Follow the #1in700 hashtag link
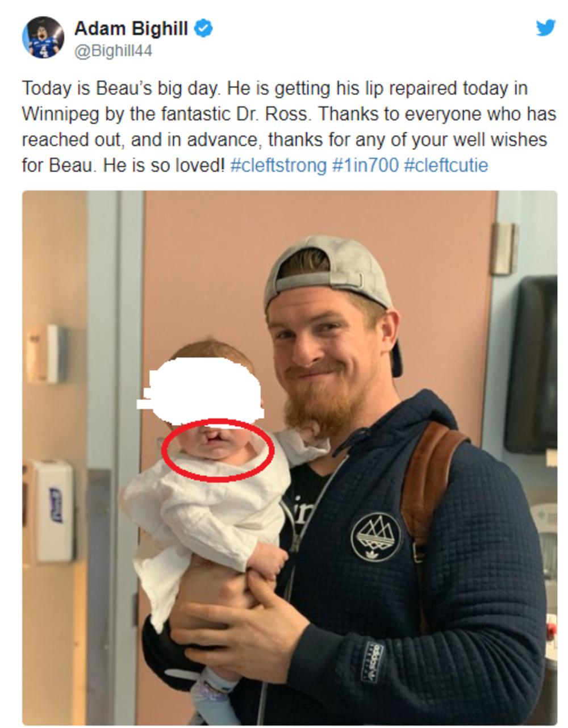The width and height of the screenshot is (568, 728). (365, 166)
